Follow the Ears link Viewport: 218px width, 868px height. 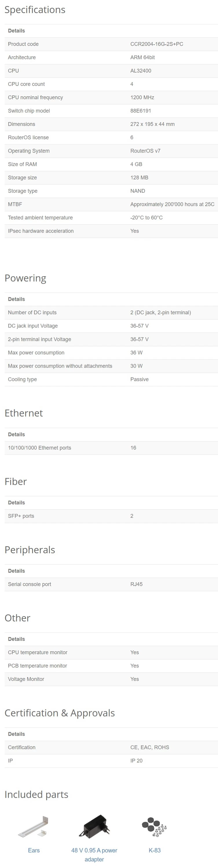pyautogui.click(x=34, y=850)
